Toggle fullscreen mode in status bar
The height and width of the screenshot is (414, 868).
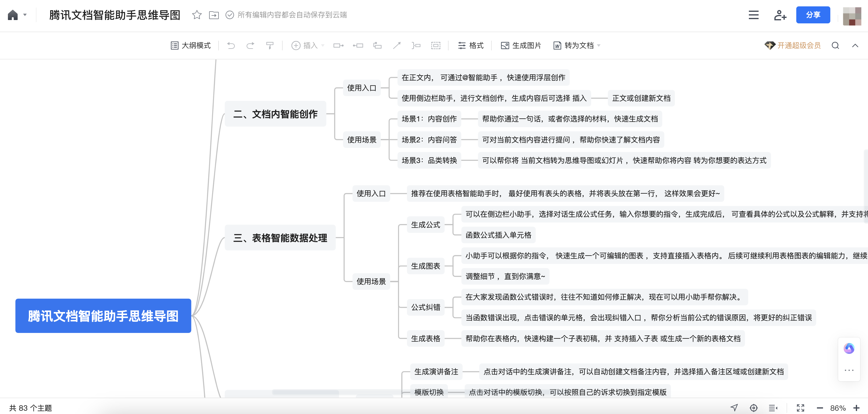pos(800,408)
